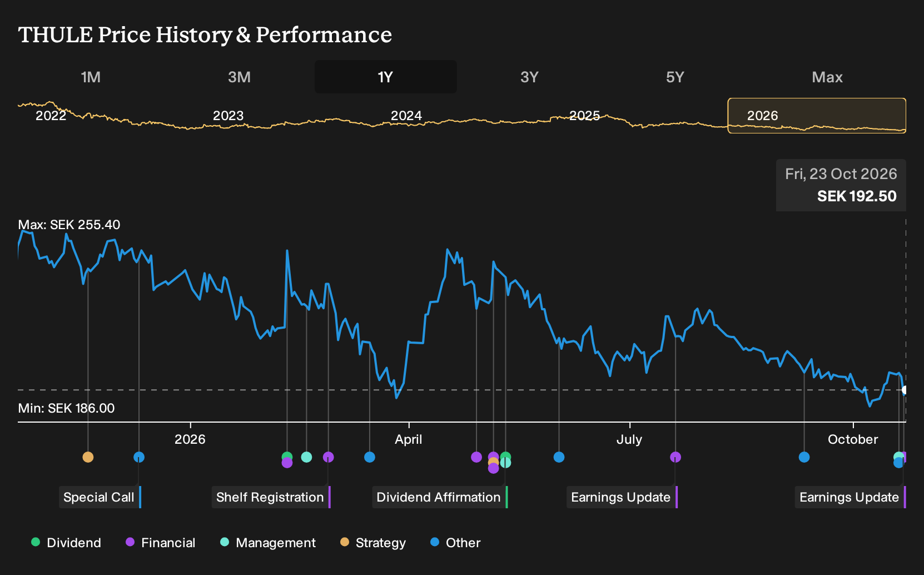Click the blue event dot left of October
The height and width of the screenshot is (575, 924).
tap(804, 457)
